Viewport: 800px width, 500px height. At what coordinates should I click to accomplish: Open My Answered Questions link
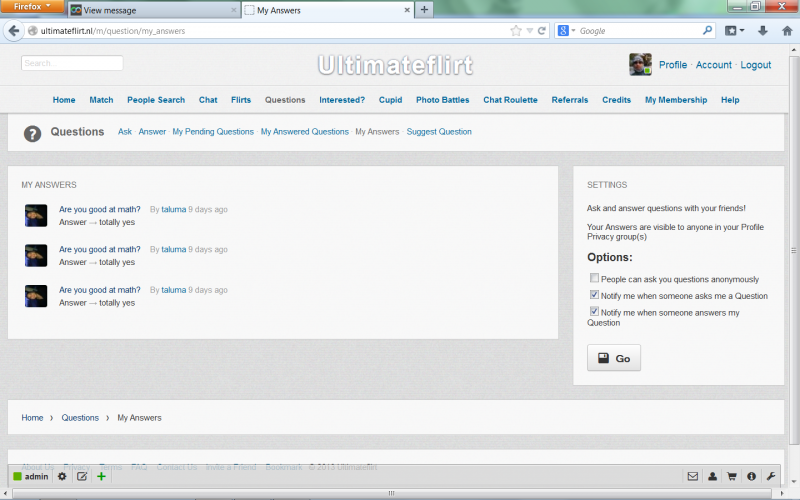coord(305,132)
